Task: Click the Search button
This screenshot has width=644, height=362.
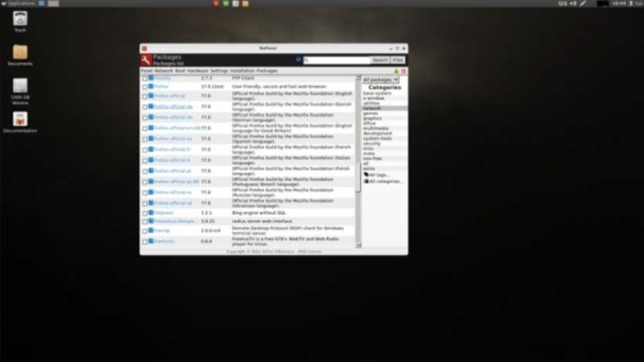Action: [380, 60]
